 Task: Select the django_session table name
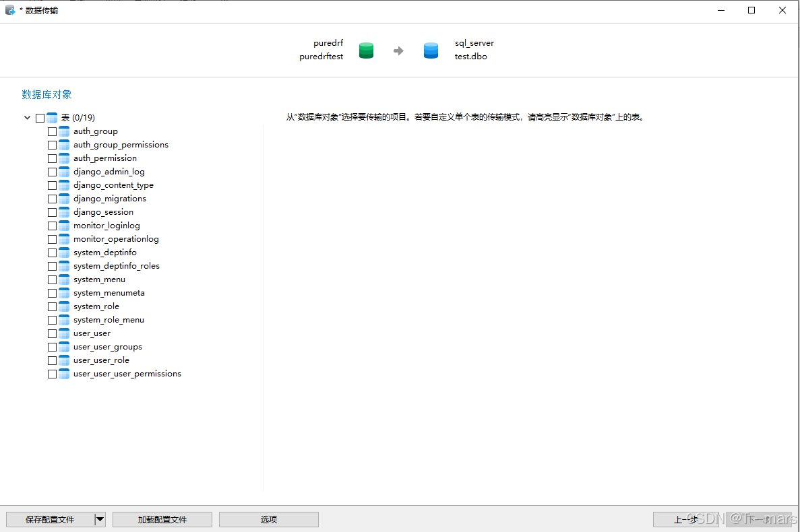(104, 212)
